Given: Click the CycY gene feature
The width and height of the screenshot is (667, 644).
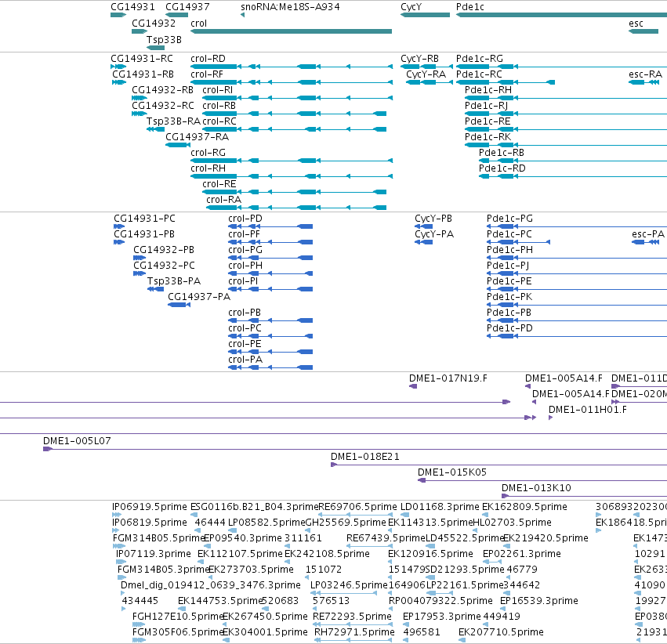Looking at the screenshot, I should [x=425, y=15].
